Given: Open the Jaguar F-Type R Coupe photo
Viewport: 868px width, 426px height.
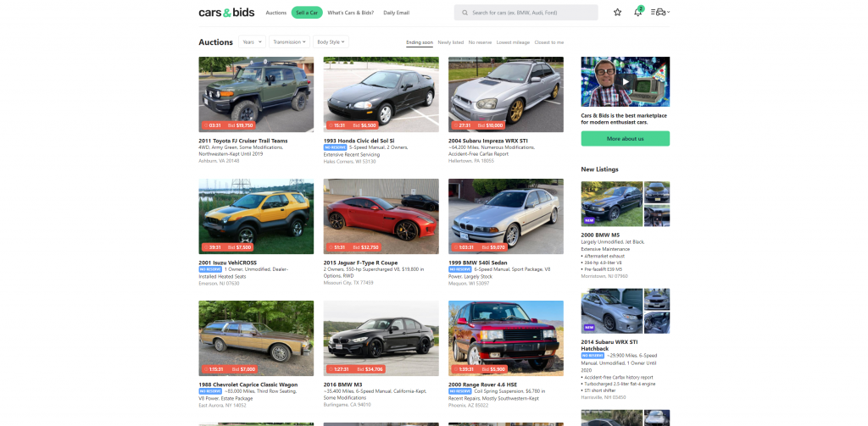Looking at the screenshot, I should (x=381, y=216).
